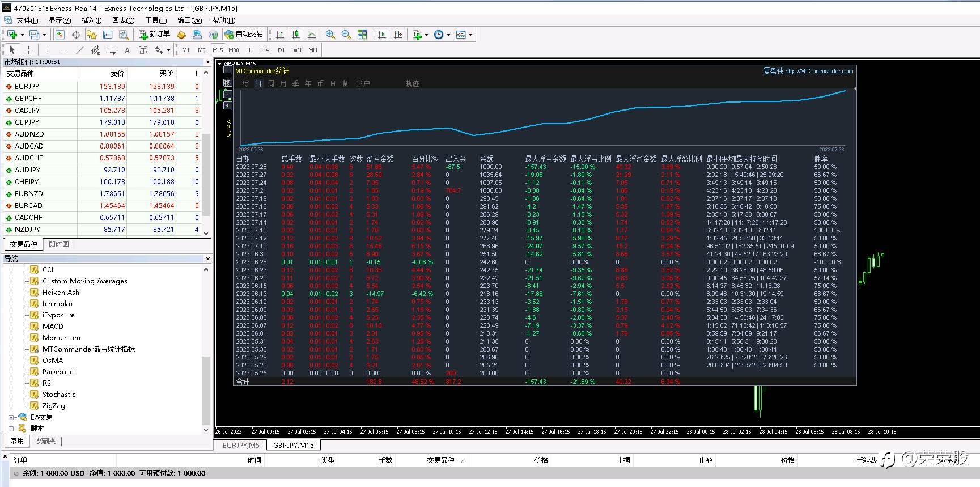This screenshot has height=487, width=980.
Task: Click the question mark help box on chart
Action: click(228, 94)
